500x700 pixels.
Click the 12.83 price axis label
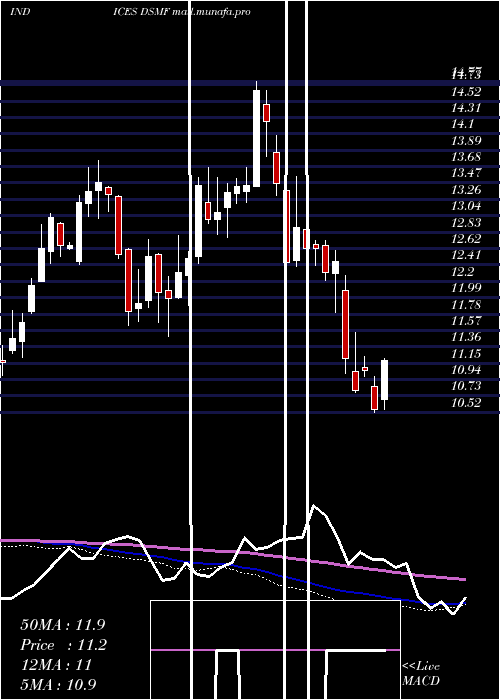coord(467,223)
